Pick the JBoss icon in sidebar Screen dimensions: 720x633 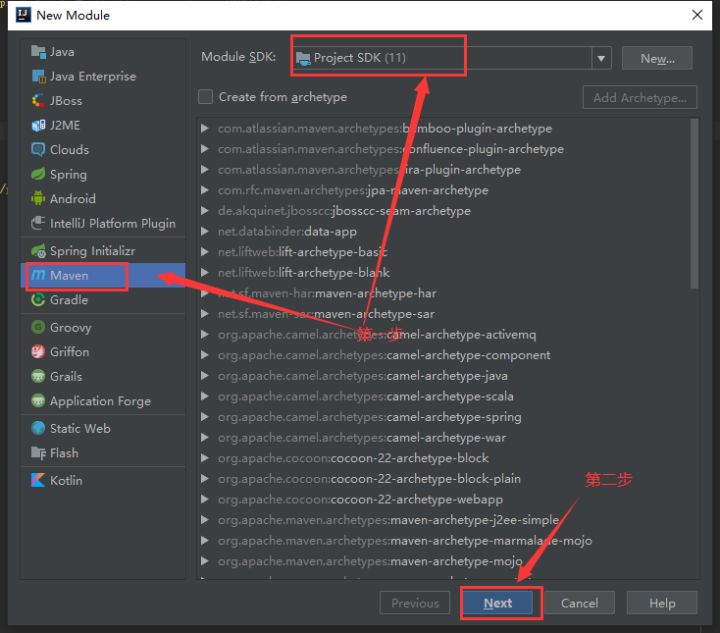click(38, 101)
